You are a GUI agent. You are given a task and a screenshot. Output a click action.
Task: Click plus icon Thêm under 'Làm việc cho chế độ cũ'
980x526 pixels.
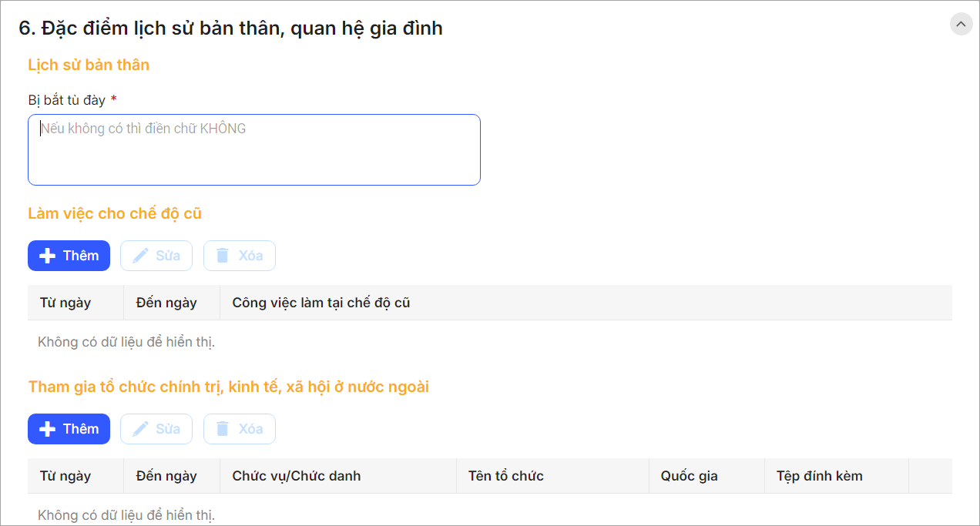coord(48,256)
